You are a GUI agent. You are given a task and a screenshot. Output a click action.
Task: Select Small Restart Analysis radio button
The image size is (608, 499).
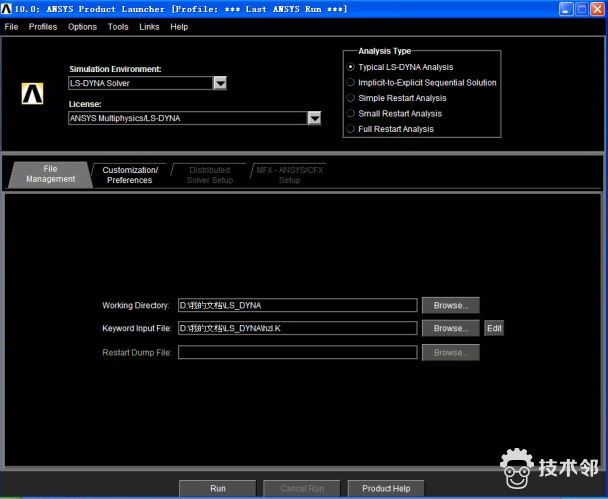[351, 113]
